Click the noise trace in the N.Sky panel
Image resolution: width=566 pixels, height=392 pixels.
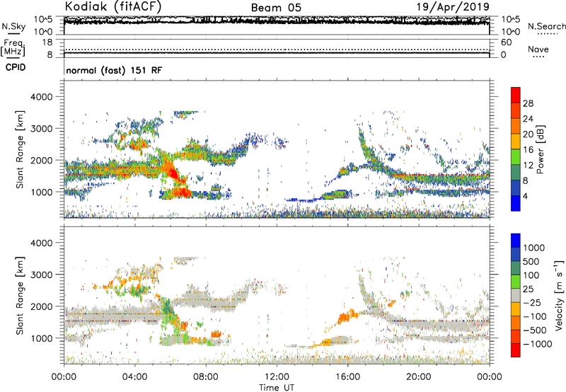pyautogui.click(x=277, y=21)
